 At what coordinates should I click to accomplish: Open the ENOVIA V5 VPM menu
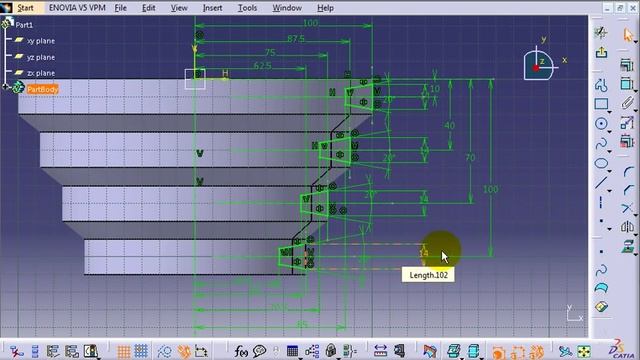click(77, 8)
